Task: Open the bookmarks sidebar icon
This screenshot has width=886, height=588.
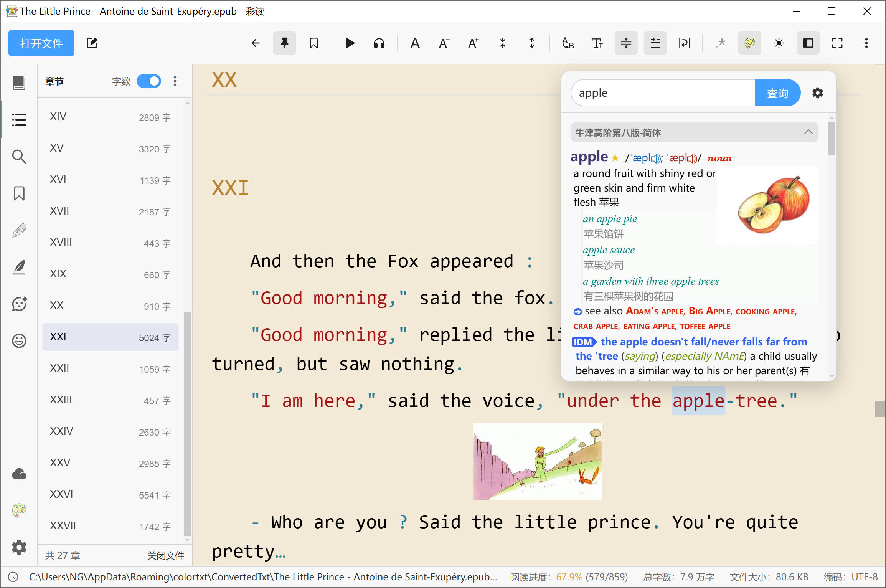Action: pyautogui.click(x=19, y=193)
